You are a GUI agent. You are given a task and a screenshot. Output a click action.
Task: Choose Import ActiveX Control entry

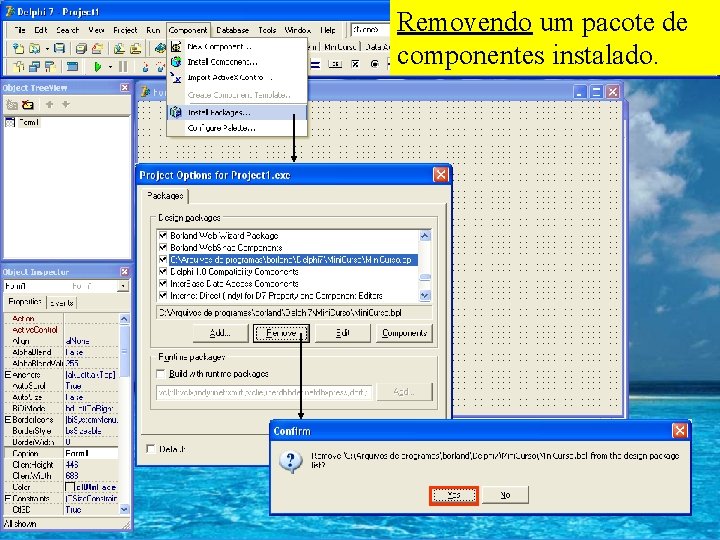click(237, 77)
